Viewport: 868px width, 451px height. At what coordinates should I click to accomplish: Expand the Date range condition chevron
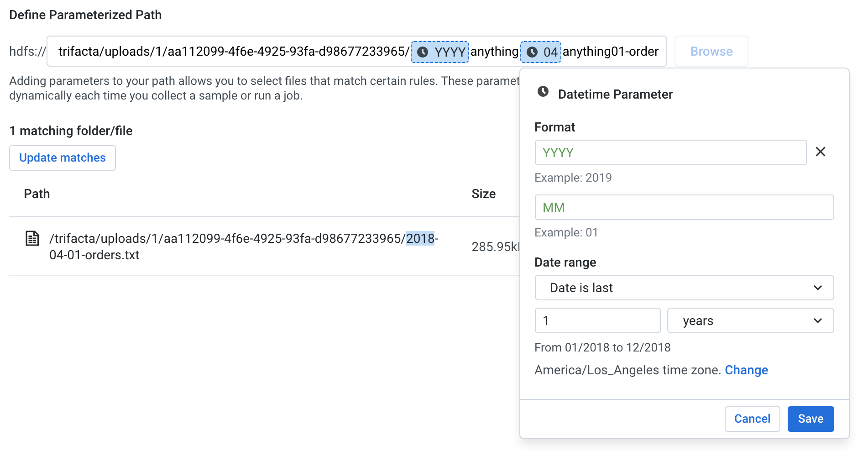(819, 288)
